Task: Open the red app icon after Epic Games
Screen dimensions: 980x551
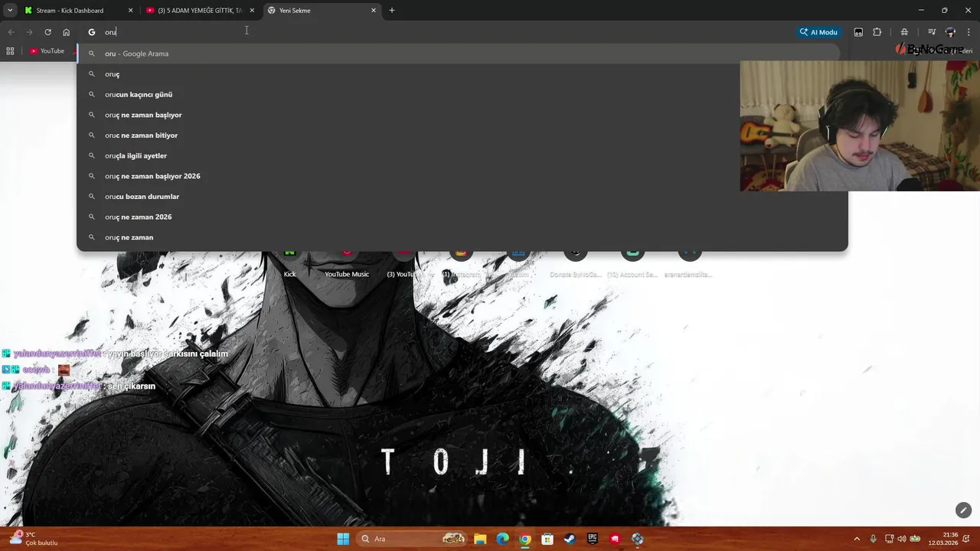Action: tap(615, 539)
